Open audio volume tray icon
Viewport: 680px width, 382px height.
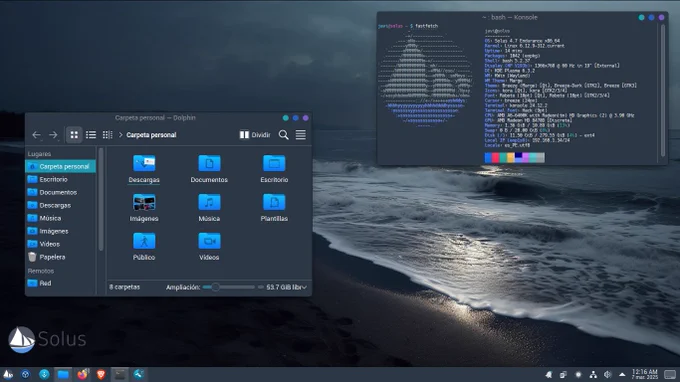pos(608,375)
